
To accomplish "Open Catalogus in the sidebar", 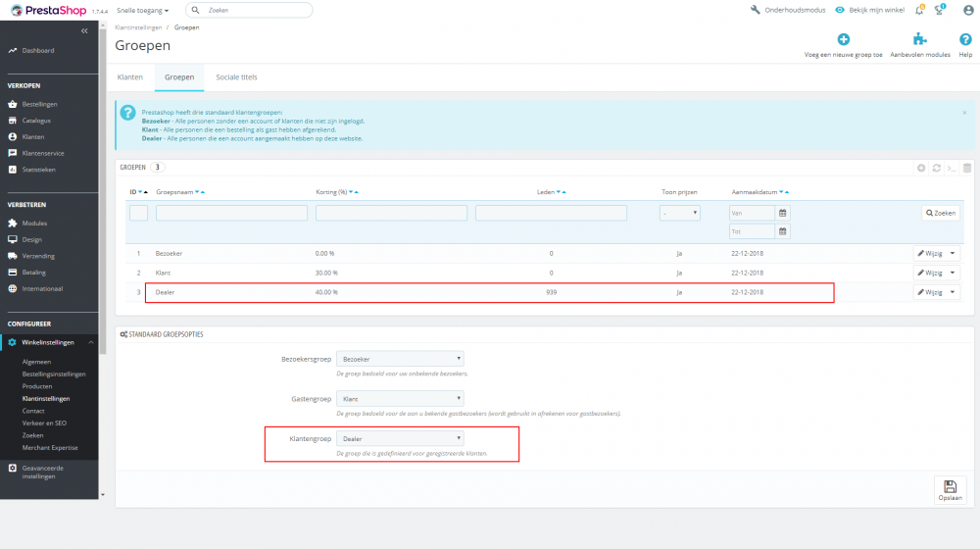I will coord(36,121).
